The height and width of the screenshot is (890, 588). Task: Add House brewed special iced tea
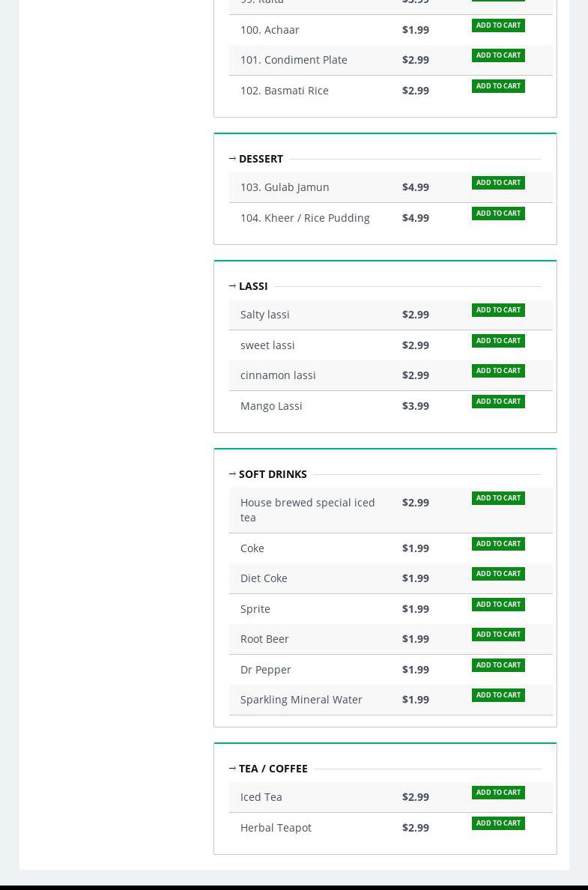pos(498,498)
